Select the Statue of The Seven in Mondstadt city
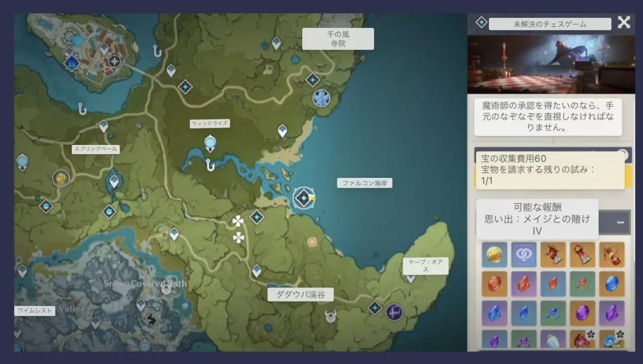Image resolution: width=643 pixels, height=364 pixels. pyautogui.click(x=73, y=63)
